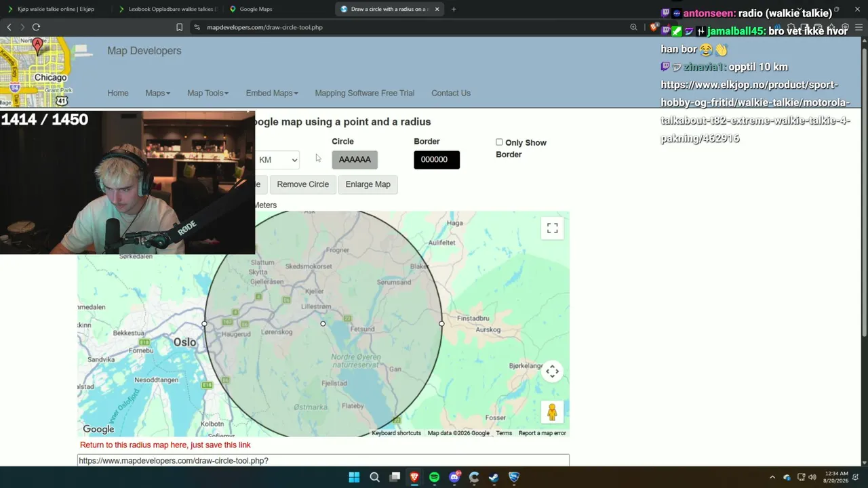Switch to the Lexibook walkie talkies tab
The height and width of the screenshot is (488, 868).
(x=167, y=9)
